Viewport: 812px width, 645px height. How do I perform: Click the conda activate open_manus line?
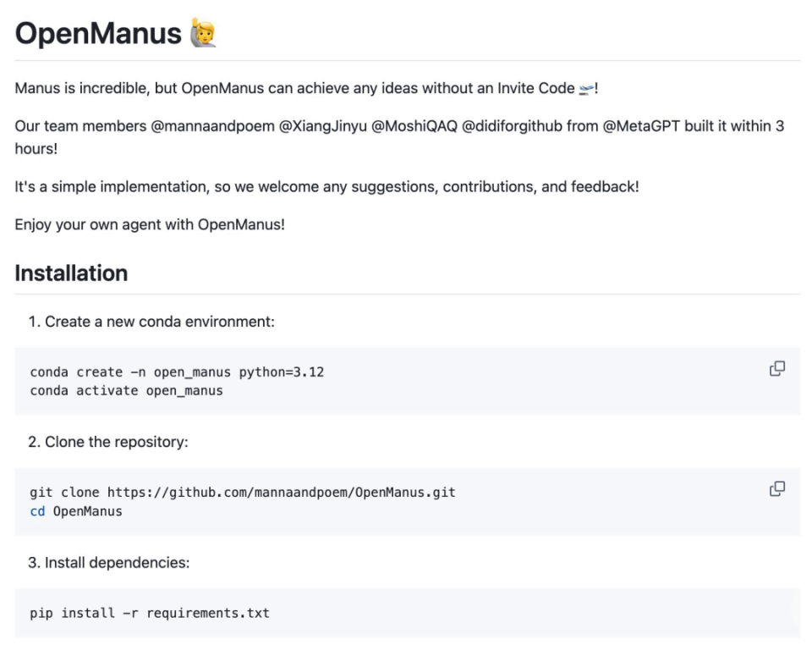tap(126, 390)
